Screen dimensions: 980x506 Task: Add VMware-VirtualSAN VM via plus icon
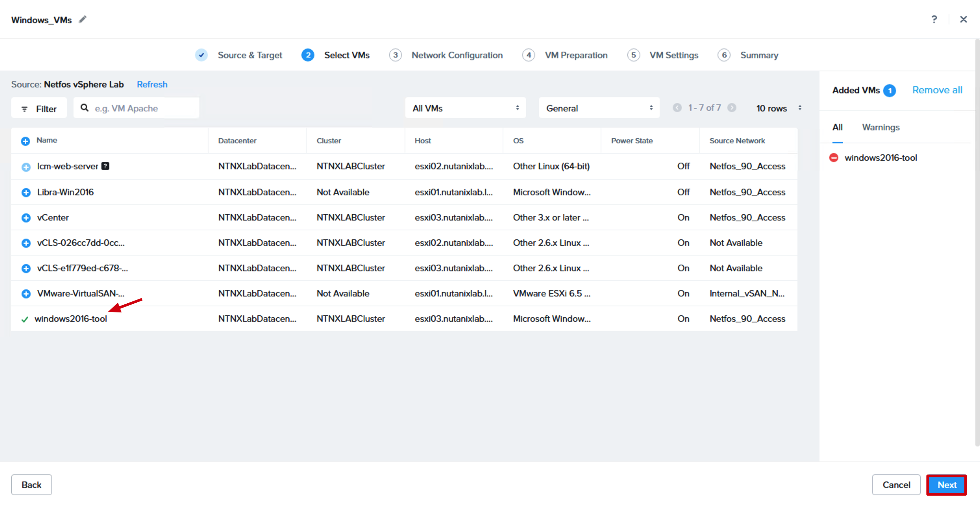(26, 294)
